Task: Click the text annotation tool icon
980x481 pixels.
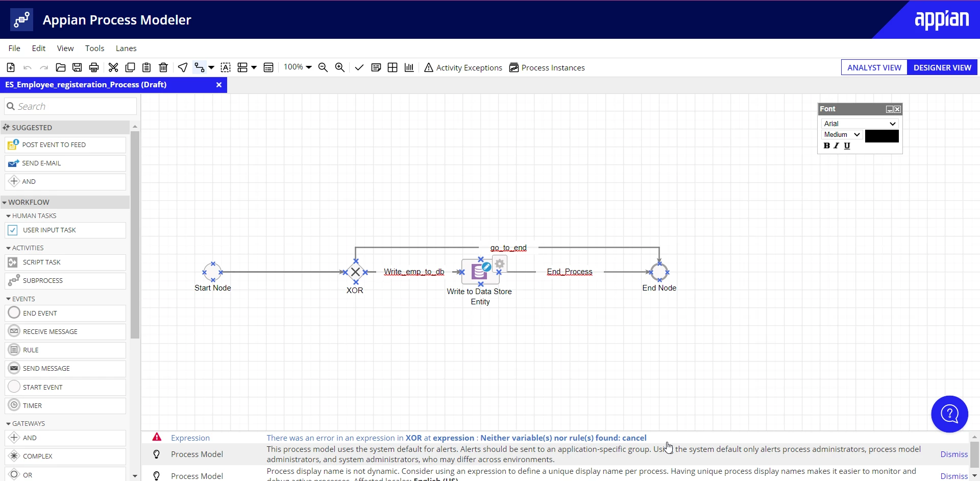Action: (226, 67)
